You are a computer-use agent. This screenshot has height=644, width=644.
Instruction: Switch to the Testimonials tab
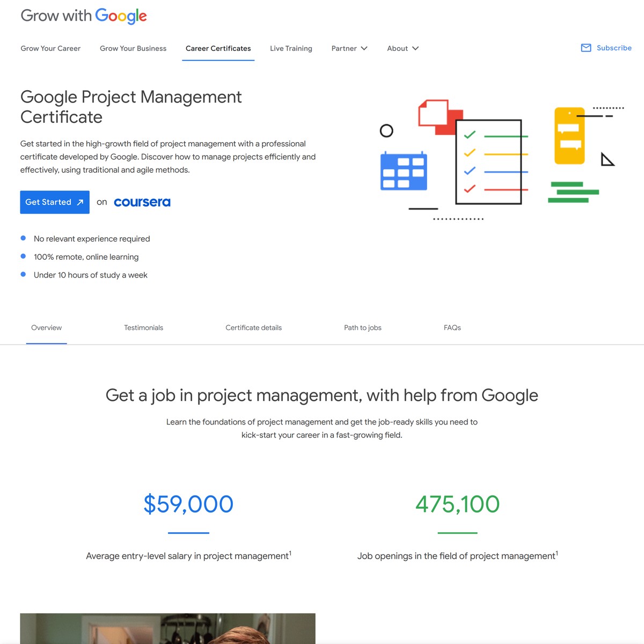point(144,327)
